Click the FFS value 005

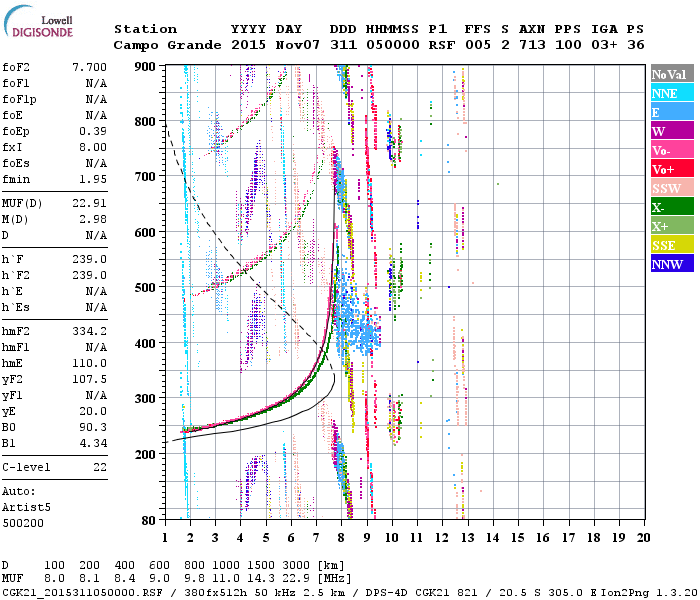pyautogui.click(x=478, y=45)
